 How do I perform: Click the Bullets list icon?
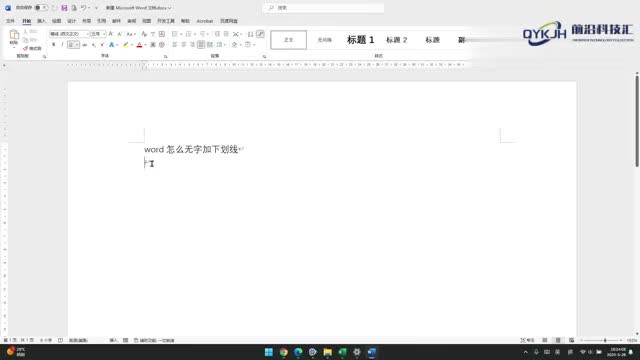pyautogui.click(x=174, y=34)
